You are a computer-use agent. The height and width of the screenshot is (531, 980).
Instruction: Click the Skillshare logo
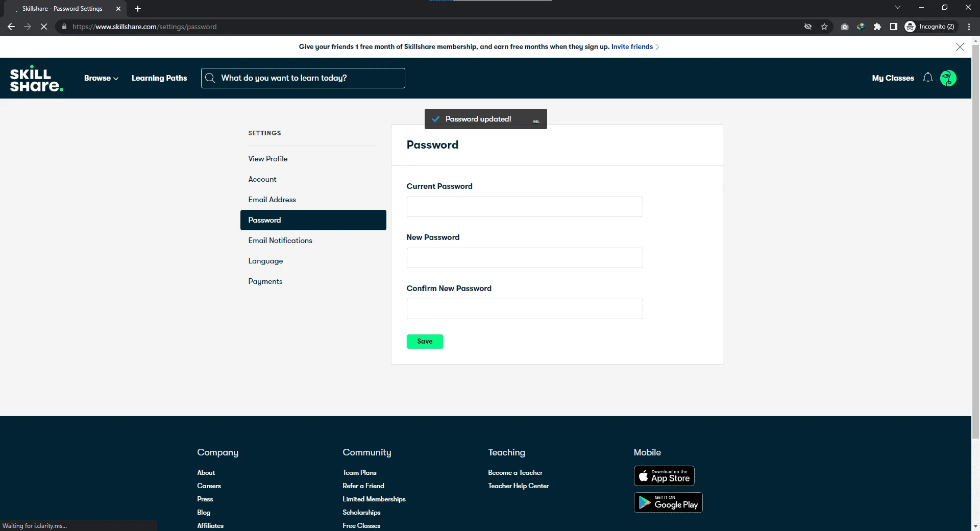(37, 78)
